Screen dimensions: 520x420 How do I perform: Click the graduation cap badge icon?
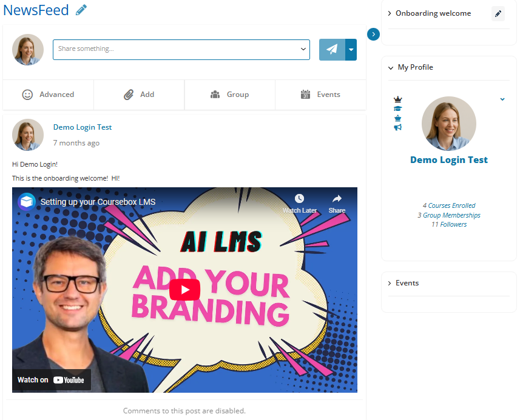click(397, 108)
